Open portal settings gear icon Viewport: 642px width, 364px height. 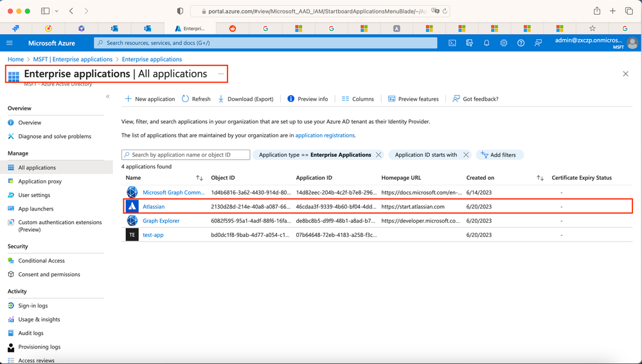[504, 43]
